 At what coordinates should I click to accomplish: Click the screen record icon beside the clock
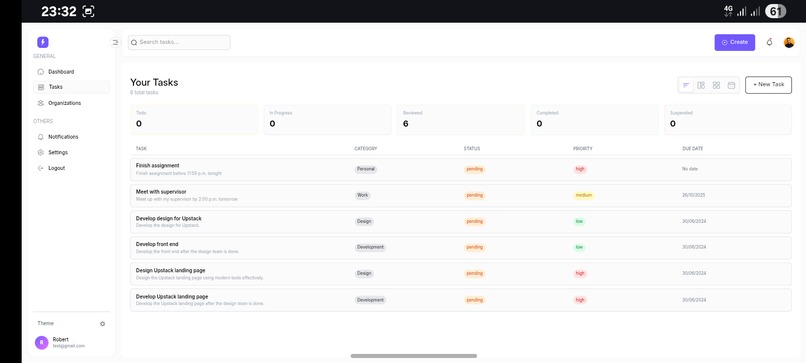[x=88, y=11]
